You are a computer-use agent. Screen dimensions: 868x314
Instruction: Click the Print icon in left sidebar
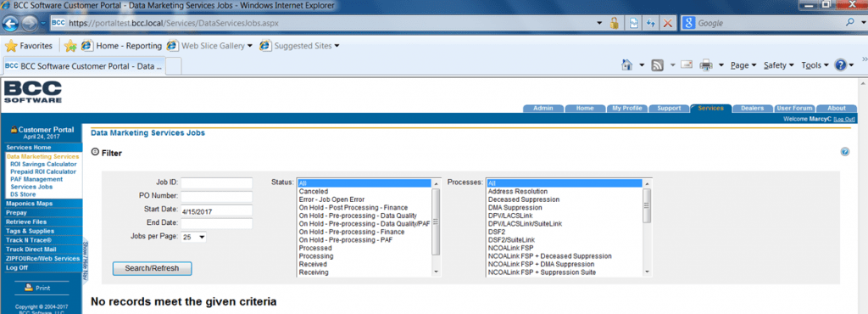[29, 288]
